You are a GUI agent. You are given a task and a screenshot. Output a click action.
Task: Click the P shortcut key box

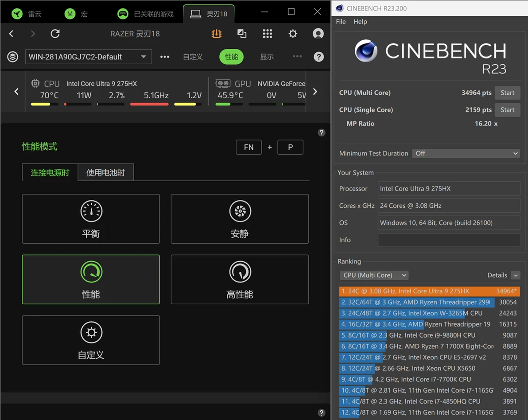(x=290, y=147)
